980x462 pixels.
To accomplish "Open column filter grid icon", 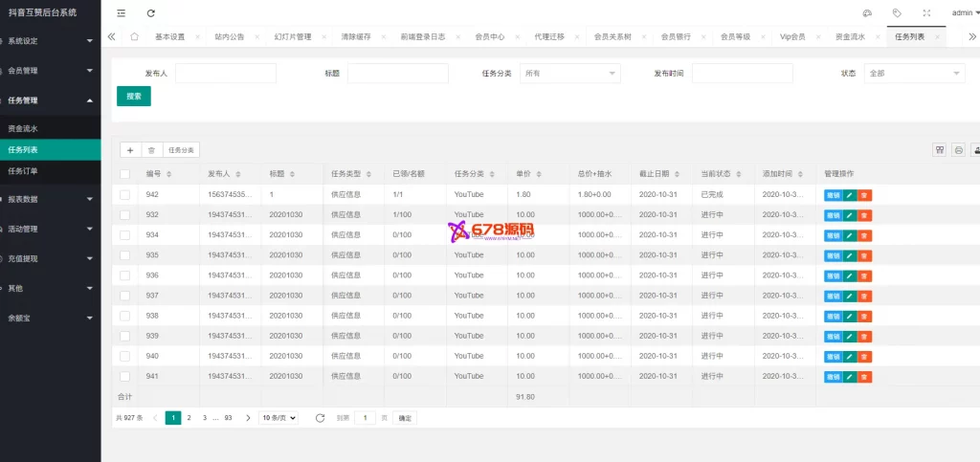I will (x=939, y=150).
